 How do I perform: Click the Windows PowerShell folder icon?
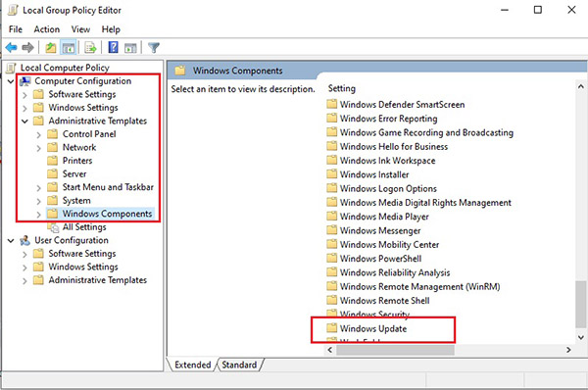[x=331, y=259]
